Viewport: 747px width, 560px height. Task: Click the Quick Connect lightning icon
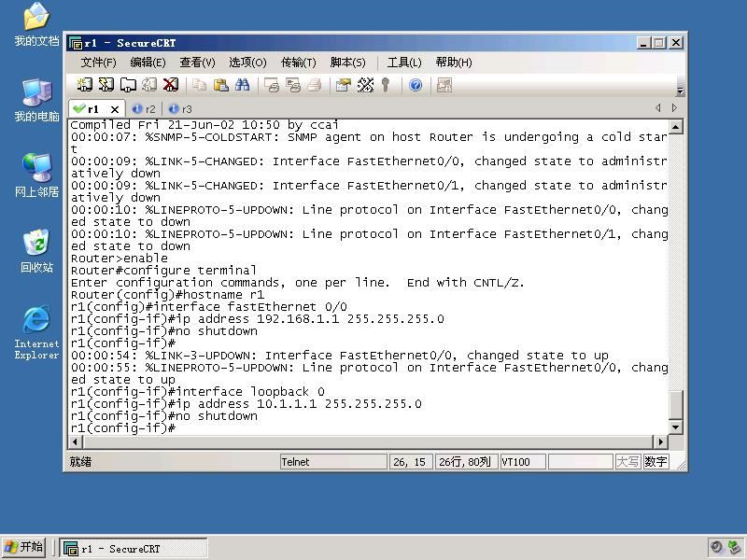[x=106, y=85]
